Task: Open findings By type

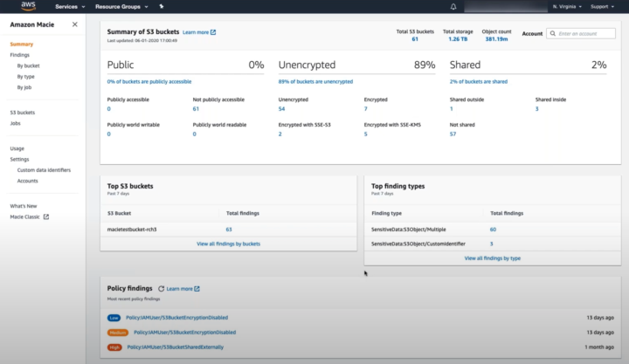Action: (25, 77)
